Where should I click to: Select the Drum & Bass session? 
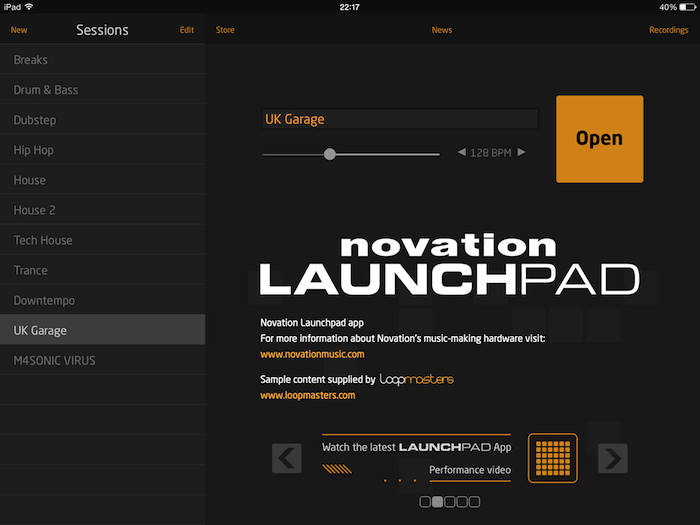(103, 89)
